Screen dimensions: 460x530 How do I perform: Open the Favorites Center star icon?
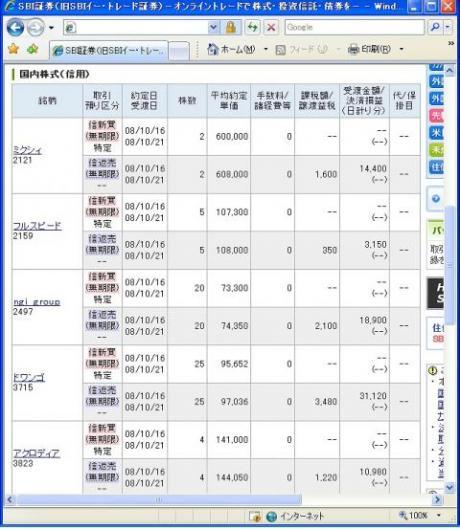tap(13, 49)
